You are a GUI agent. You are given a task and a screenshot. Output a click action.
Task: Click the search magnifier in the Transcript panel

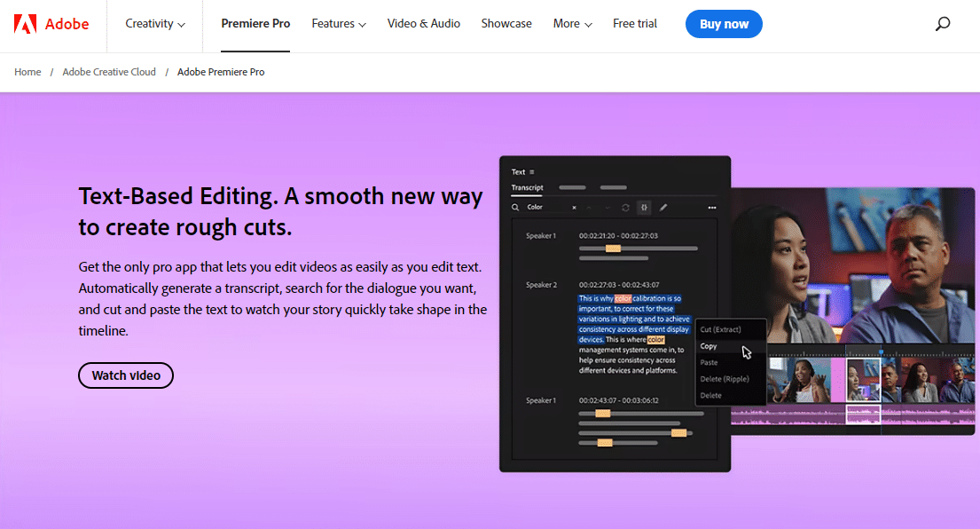[515, 208]
